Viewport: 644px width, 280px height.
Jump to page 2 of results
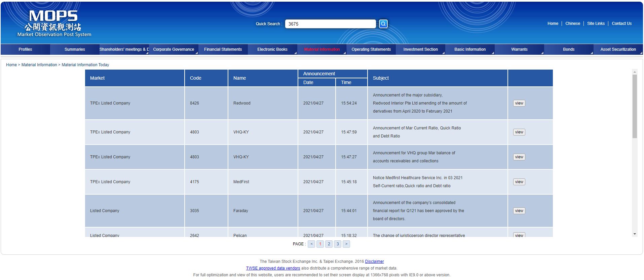click(329, 244)
